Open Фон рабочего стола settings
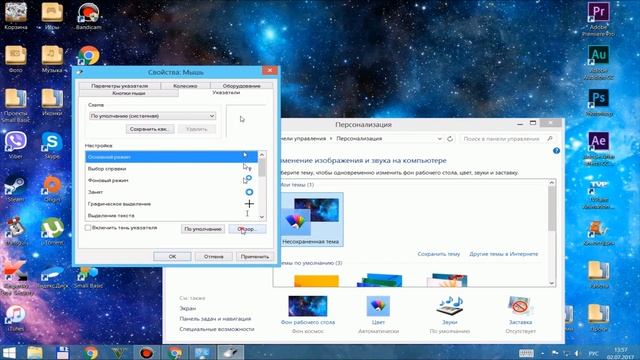Screen dimensions: 640x360 click(308, 314)
